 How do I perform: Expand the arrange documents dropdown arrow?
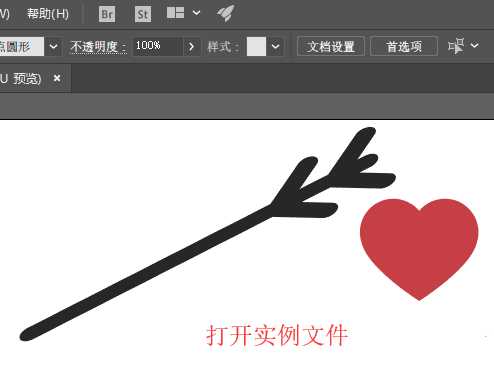(197, 13)
